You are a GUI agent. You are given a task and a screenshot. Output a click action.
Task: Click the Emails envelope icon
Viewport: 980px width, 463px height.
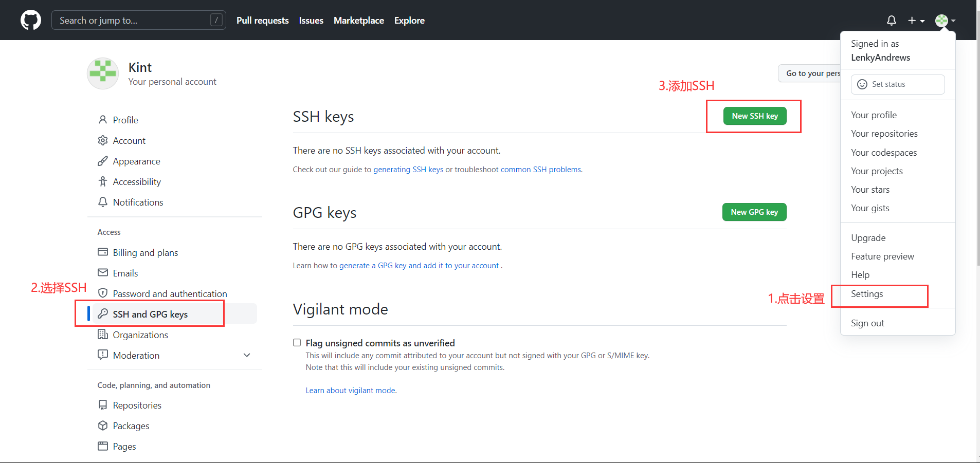103,272
